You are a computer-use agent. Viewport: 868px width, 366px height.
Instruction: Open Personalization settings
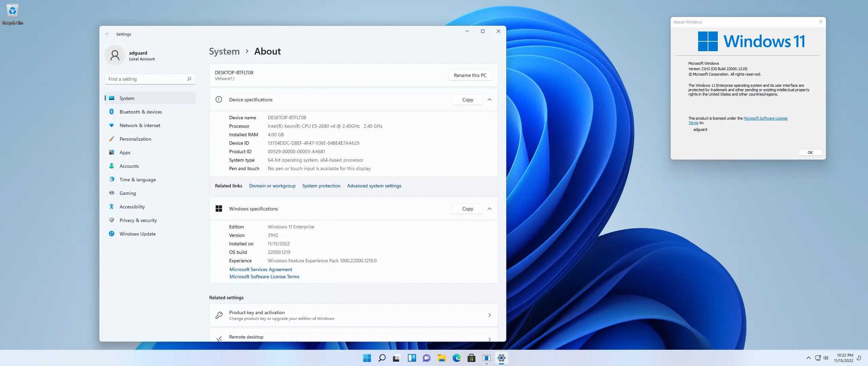pos(135,139)
